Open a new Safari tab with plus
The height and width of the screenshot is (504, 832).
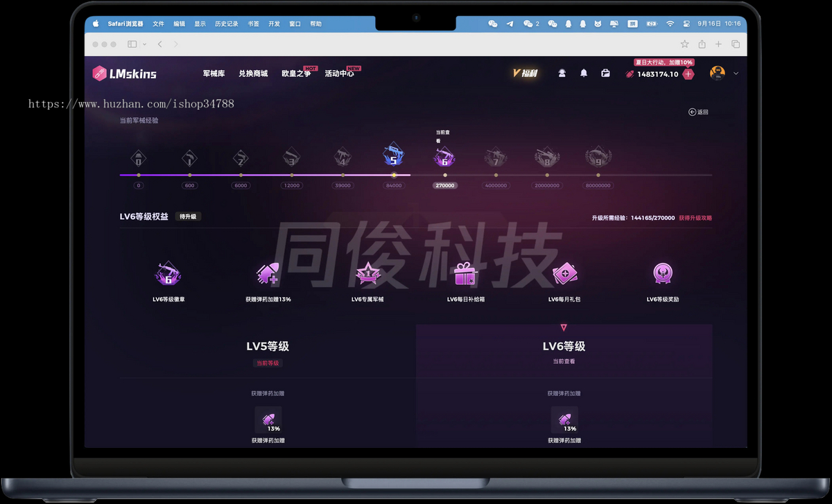[x=718, y=44]
